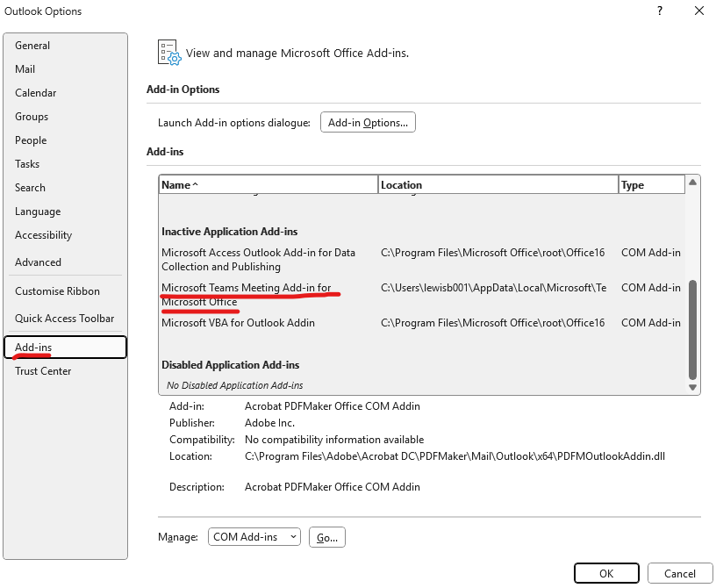Click the add-ins list scrollbar thumb
This screenshot has height=588, width=716.
[692, 330]
